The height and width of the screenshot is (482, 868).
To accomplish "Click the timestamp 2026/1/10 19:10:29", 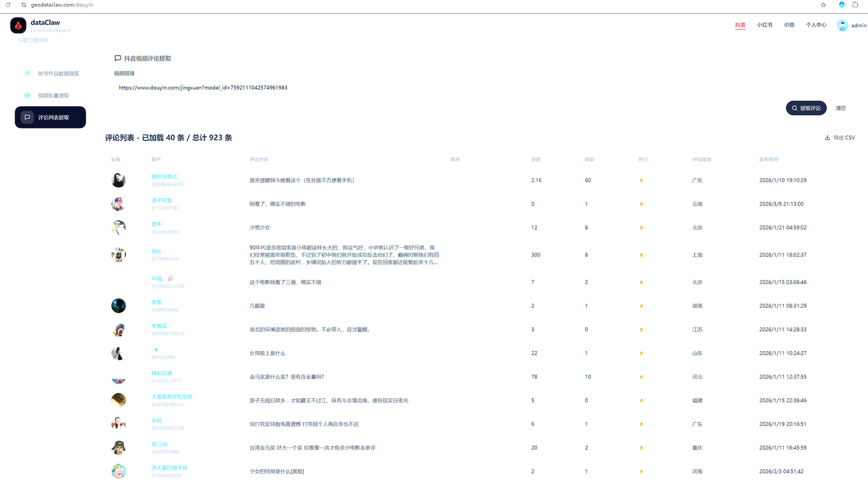I will [x=783, y=180].
